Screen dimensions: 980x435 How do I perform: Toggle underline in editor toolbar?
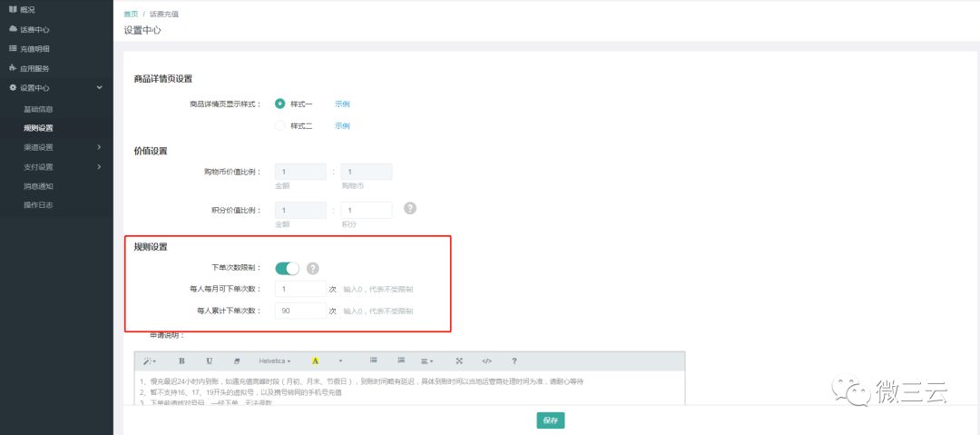coord(210,361)
